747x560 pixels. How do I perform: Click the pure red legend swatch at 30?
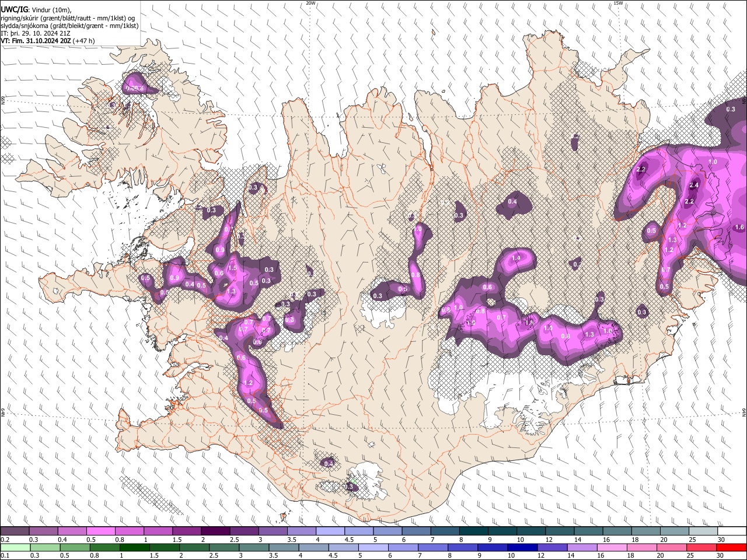(731, 547)
